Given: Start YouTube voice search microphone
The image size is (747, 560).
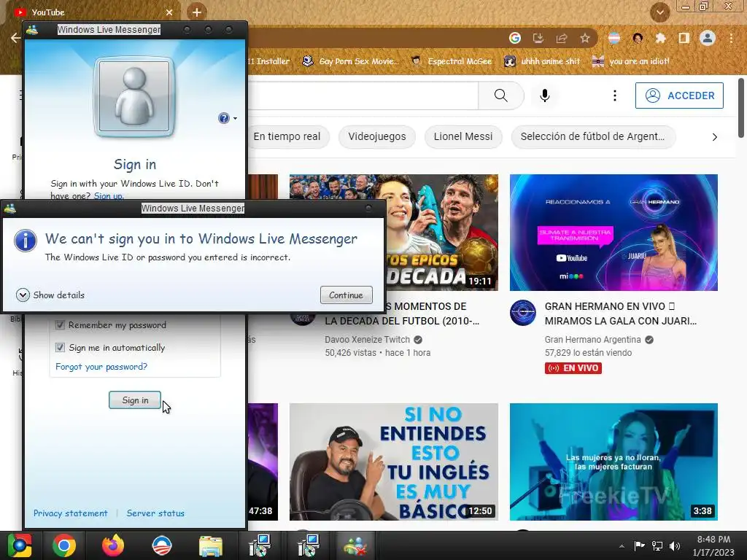Looking at the screenshot, I should pyautogui.click(x=544, y=96).
